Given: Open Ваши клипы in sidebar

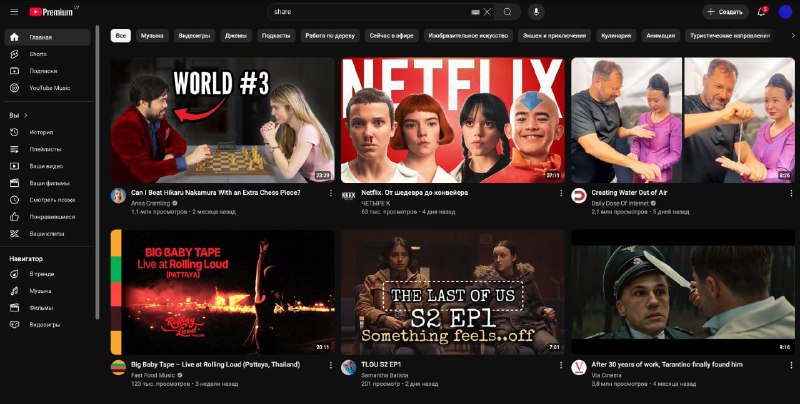Looking at the screenshot, I should click(x=47, y=234).
